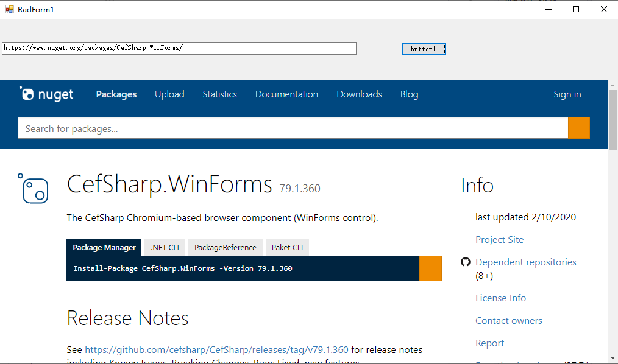Image resolution: width=618 pixels, height=364 pixels.
Task: Click the last updated 2/10/2020 text
Action: 525,217
